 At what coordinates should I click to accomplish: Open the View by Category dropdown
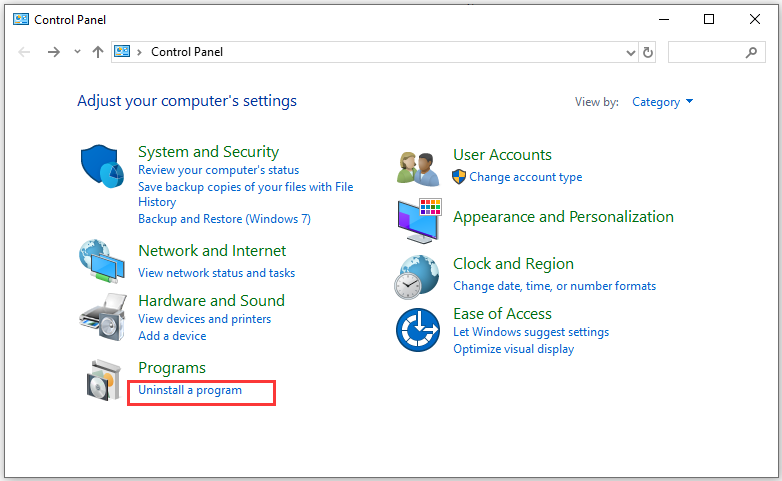[662, 102]
